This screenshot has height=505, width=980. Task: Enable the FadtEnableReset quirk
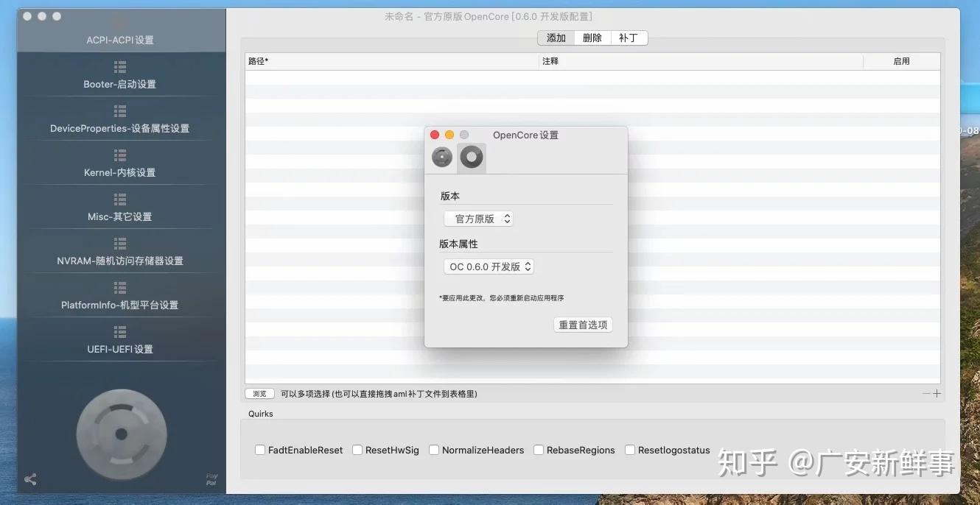coord(259,449)
